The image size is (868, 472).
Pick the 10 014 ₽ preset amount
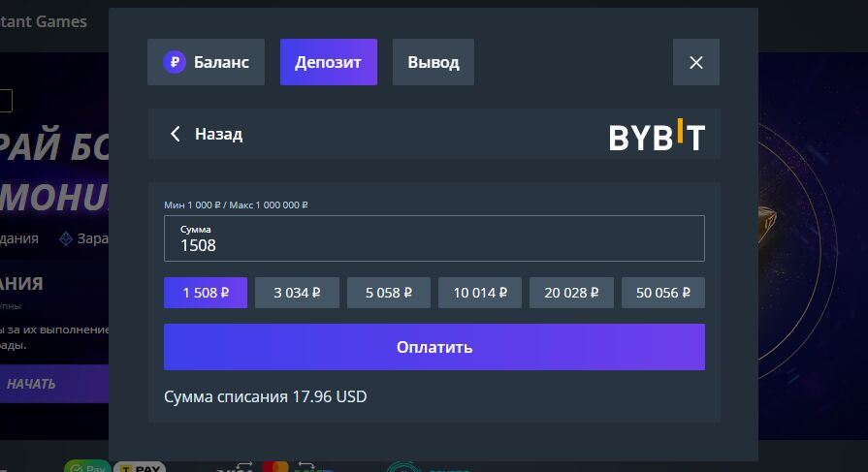click(x=480, y=293)
